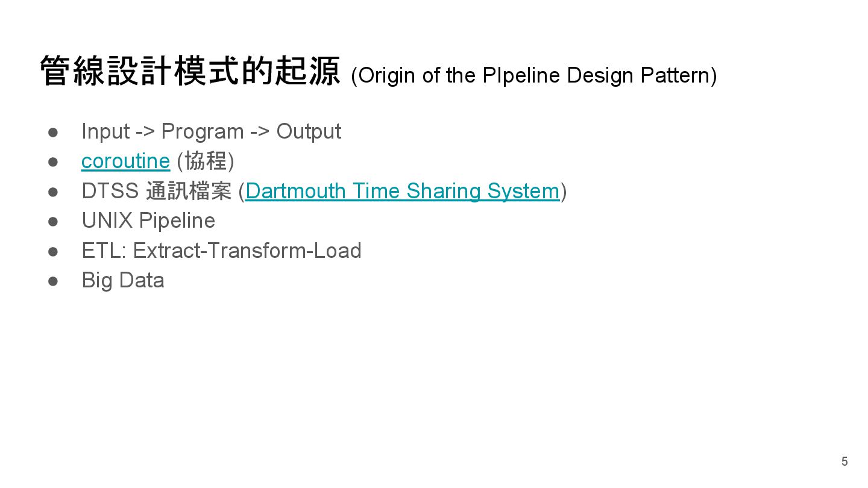This screenshot has height=488, width=868.
Task: Click the bullet dot before 'Input -> Program -> Output'
Action: [x=53, y=132]
